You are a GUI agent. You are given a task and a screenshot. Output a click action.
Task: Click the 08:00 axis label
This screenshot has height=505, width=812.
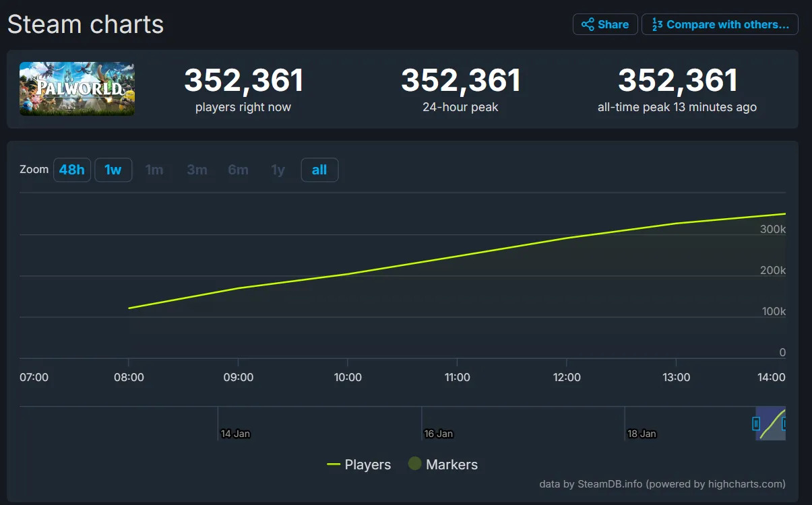pyautogui.click(x=129, y=377)
